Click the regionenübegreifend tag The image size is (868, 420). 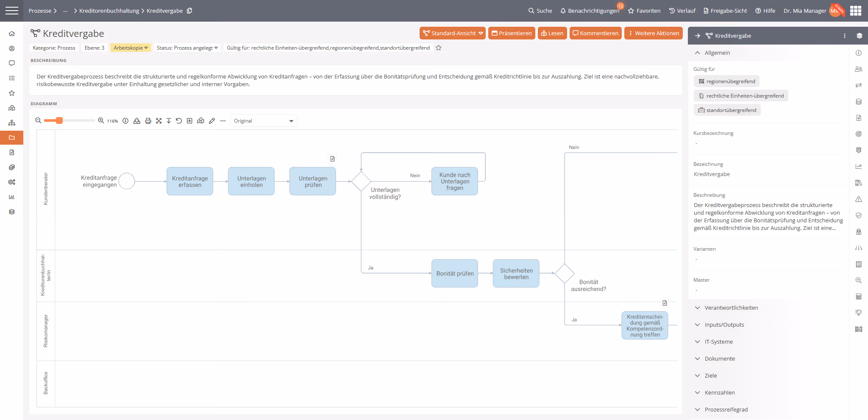tap(726, 81)
